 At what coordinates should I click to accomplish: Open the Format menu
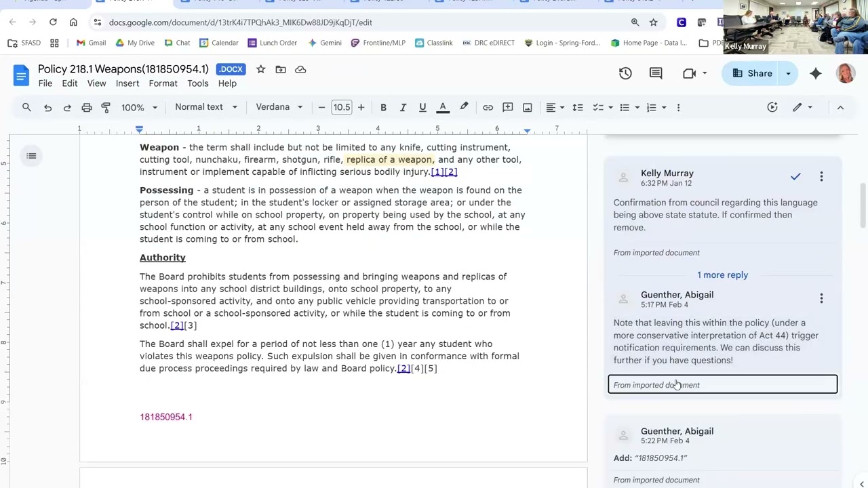[163, 83]
